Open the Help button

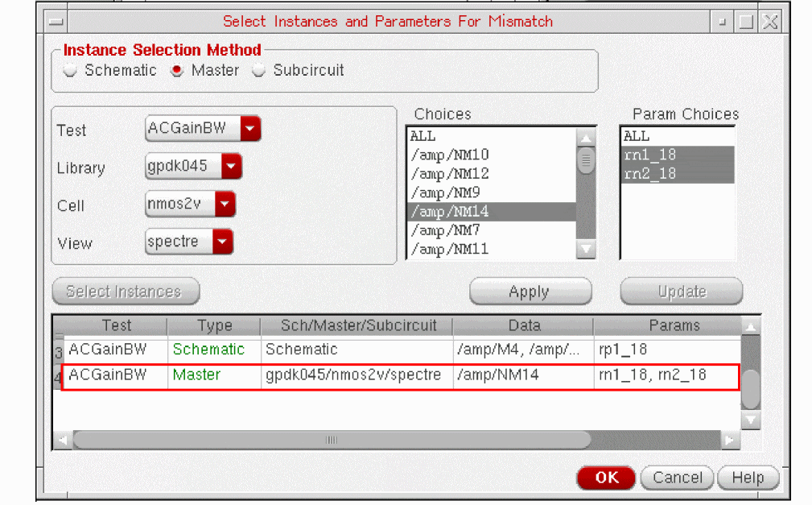coord(748,478)
